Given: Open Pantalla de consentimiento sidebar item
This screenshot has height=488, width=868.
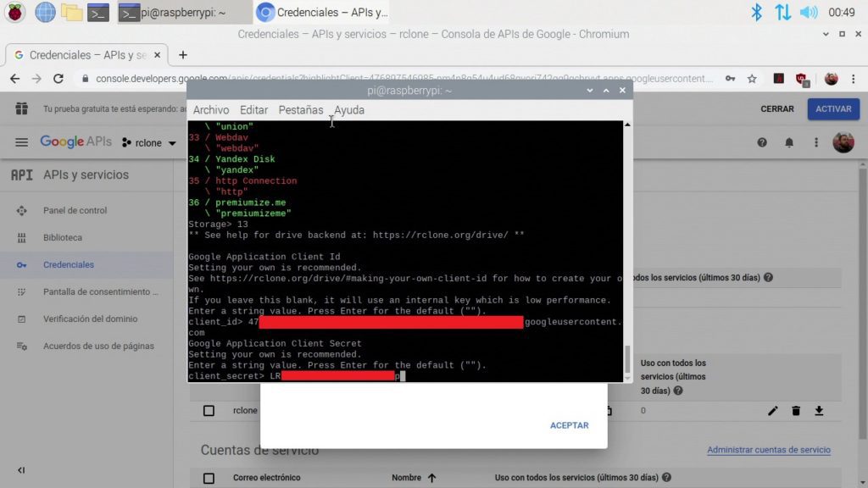Looking at the screenshot, I should pyautogui.click(x=101, y=291).
